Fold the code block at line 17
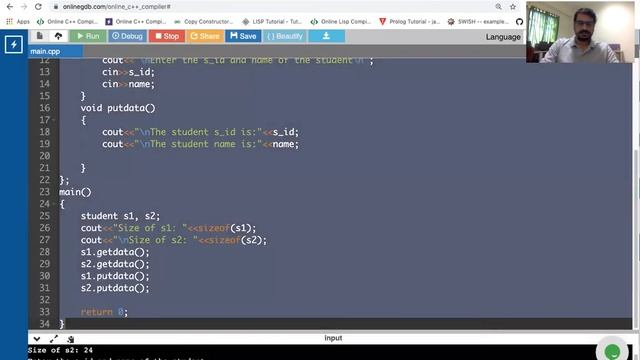 click(x=54, y=120)
